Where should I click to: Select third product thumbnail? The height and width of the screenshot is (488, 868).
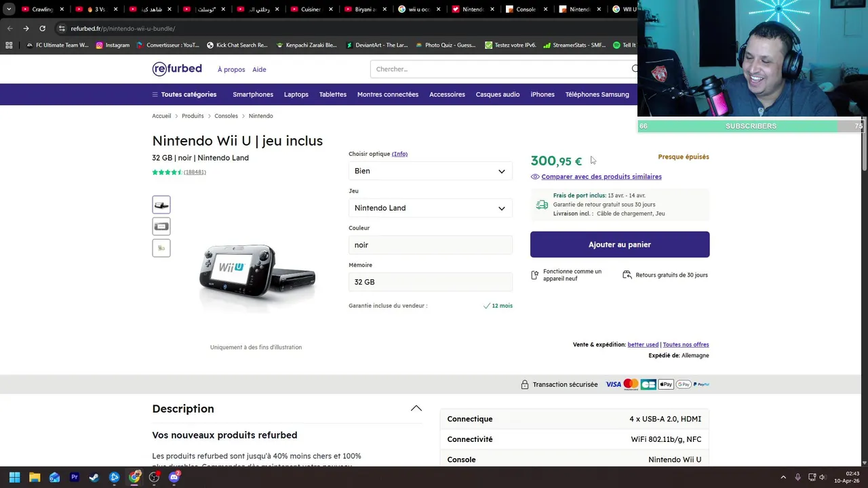pos(161,248)
